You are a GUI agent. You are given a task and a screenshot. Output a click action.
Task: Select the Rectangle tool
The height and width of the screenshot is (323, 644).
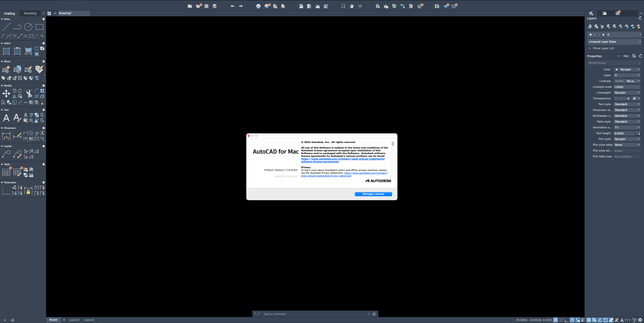click(x=39, y=27)
